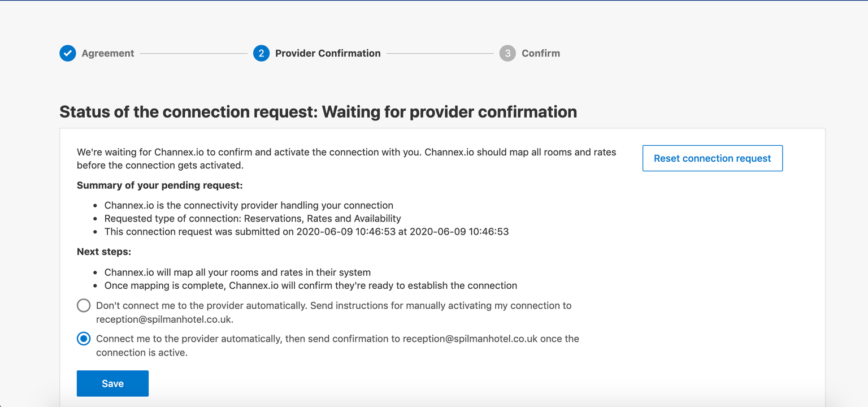This screenshot has width=868, height=407.
Task: Select the Connect me automatically radio button
Action: click(84, 339)
